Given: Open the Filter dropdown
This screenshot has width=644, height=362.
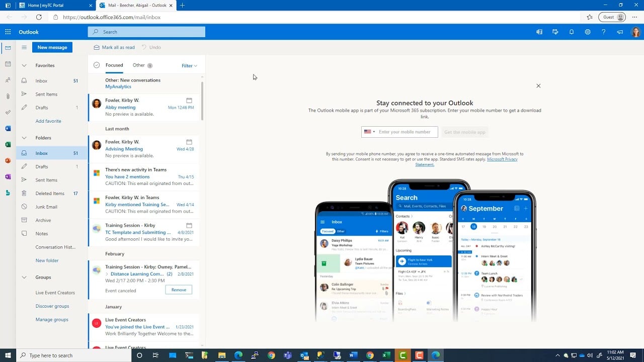Looking at the screenshot, I should pyautogui.click(x=189, y=65).
